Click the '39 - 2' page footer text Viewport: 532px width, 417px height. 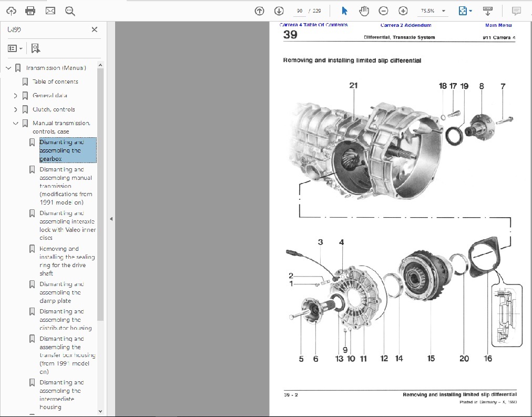pyautogui.click(x=291, y=395)
